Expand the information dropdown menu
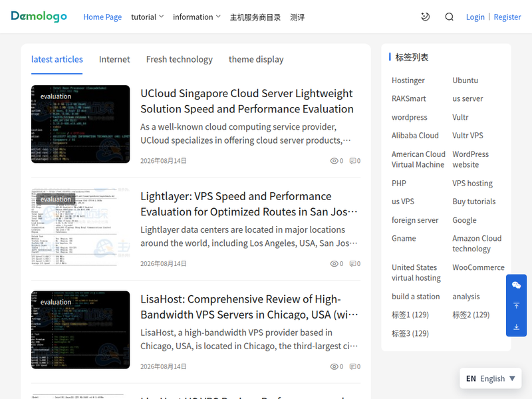The width and height of the screenshot is (532, 399). [x=197, y=17]
